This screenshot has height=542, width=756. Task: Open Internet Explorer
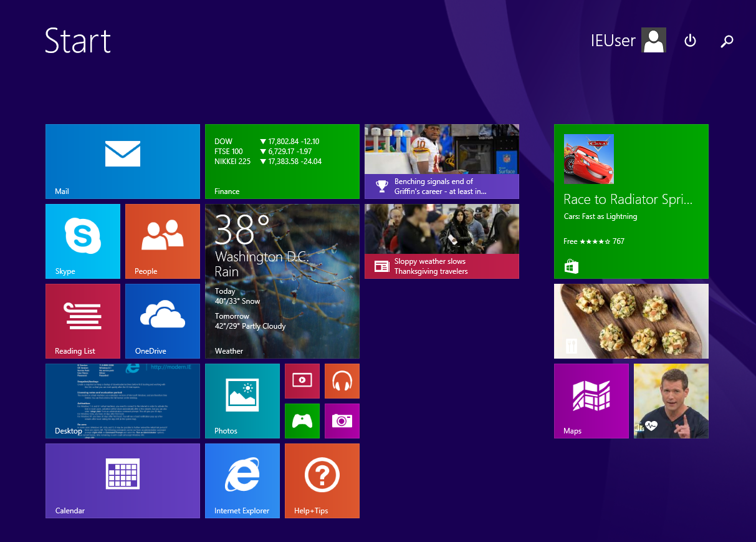[x=242, y=480]
